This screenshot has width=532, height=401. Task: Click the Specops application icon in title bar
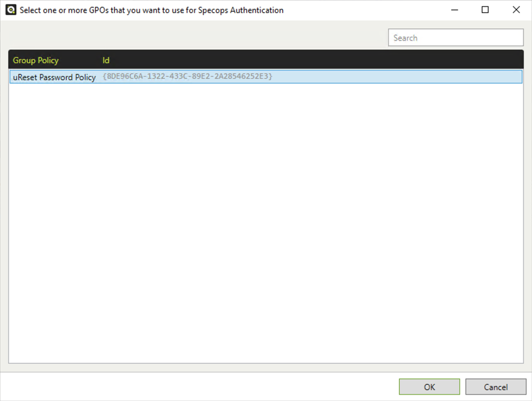click(10, 10)
